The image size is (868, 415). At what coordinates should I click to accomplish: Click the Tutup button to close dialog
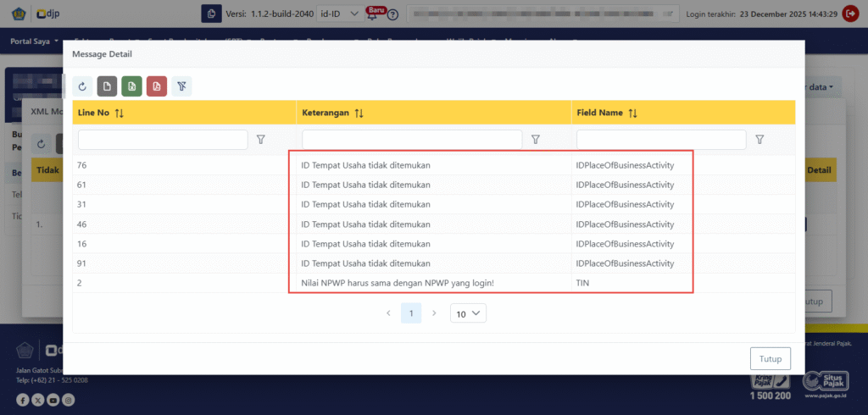click(x=770, y=358)
